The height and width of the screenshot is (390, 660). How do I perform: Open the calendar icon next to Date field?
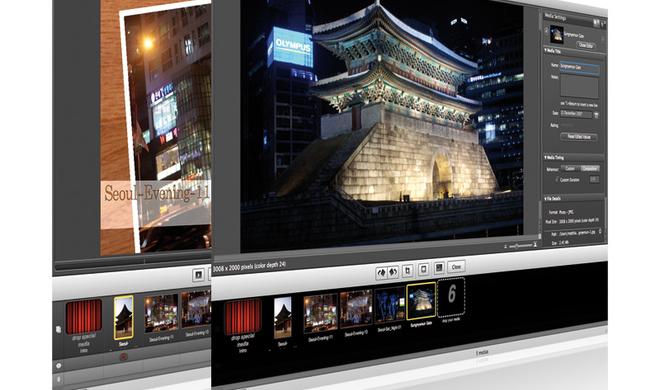596,115
